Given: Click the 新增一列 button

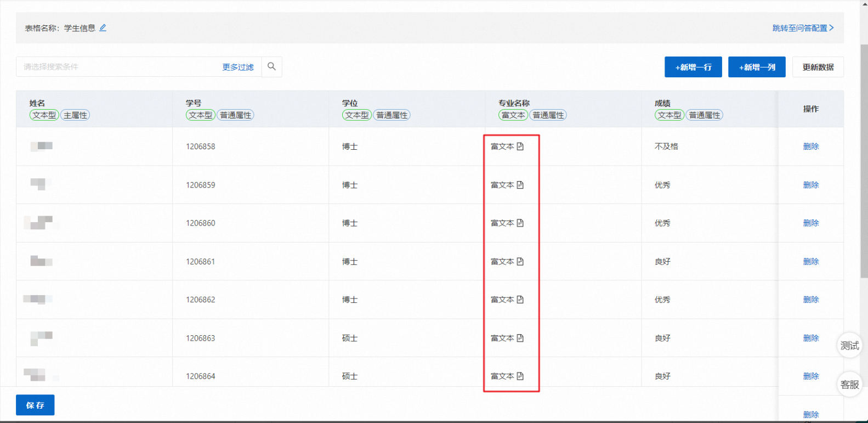Looking at the screenshot, I should (x=757, y=67).
